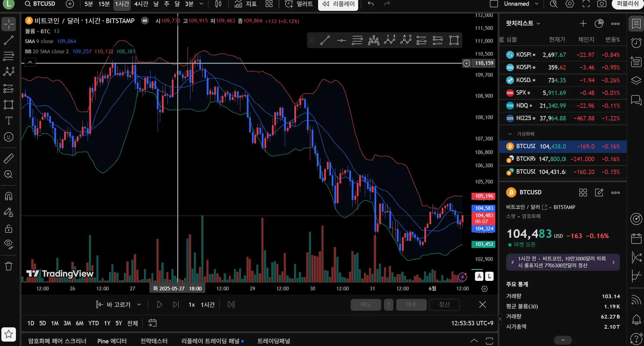
Task: Undo the last chart action
Action: [371, 4]
